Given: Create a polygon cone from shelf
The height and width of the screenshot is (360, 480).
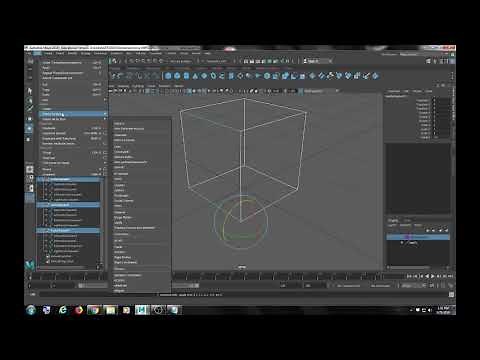Looking at the screenshot, I should [195, 76].
